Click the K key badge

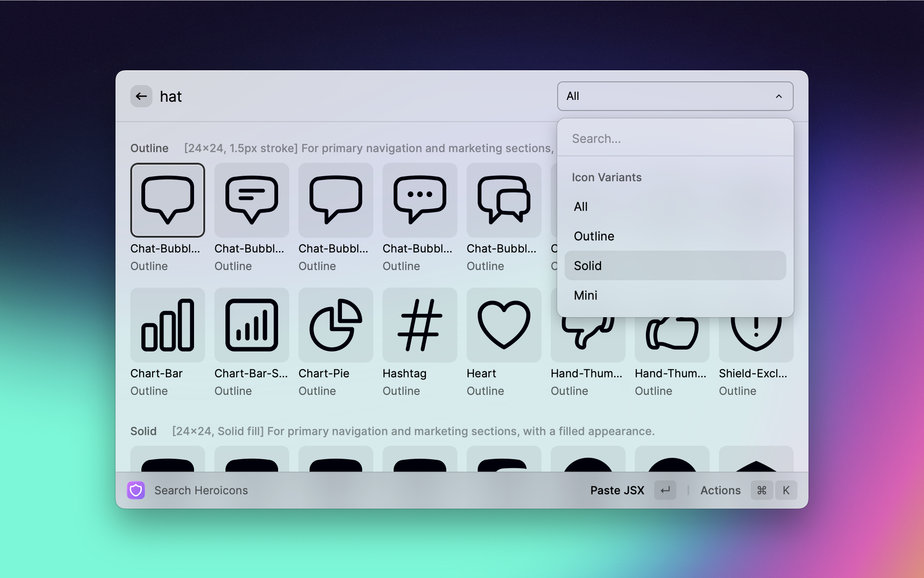pos(786,490)
